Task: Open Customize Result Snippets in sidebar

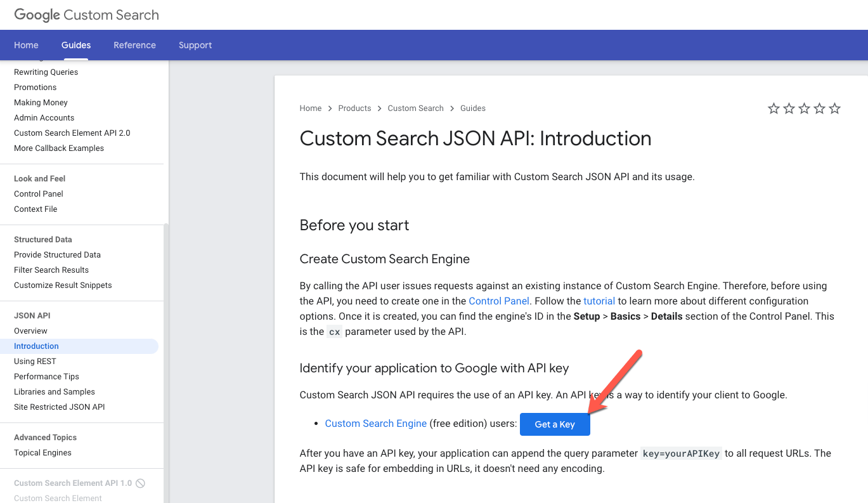Action: point(63,285)
